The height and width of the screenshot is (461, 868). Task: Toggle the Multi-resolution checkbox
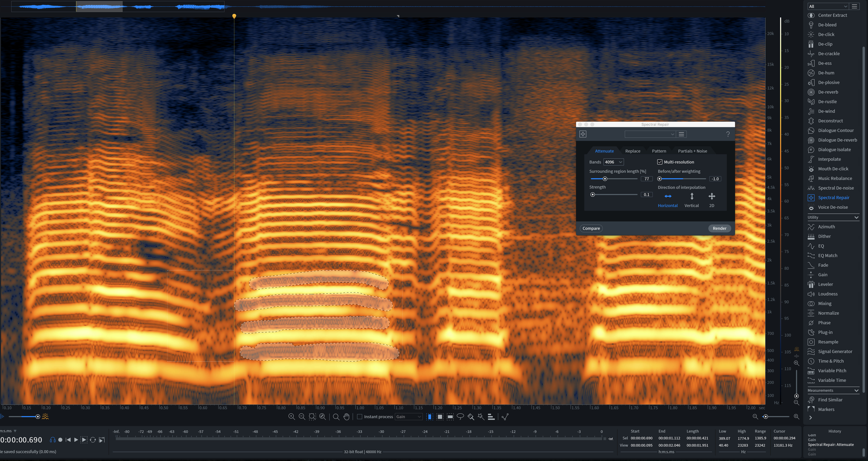660,162
